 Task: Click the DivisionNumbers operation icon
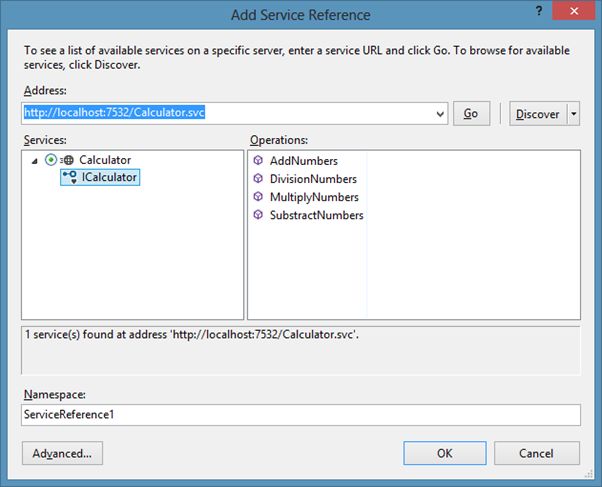pos(258,179)
